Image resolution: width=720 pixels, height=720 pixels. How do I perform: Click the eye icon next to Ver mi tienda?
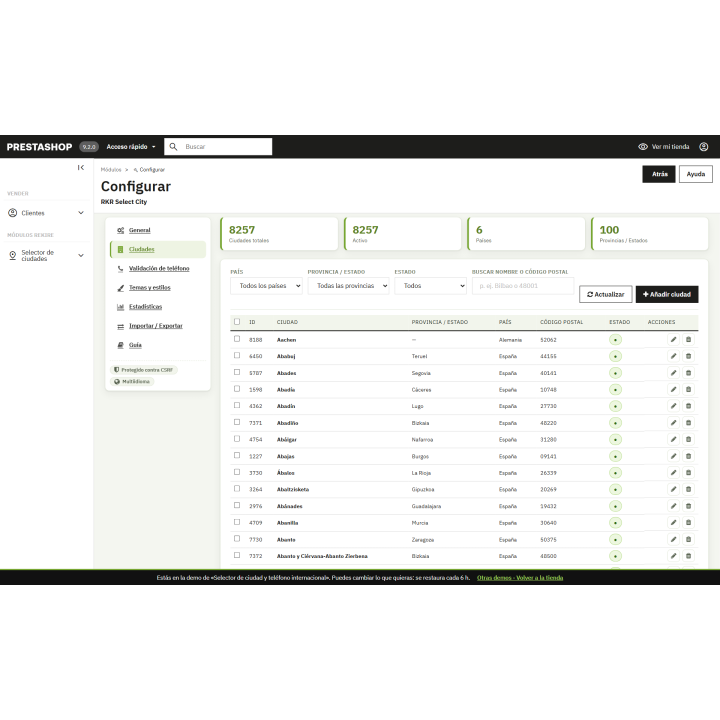point(643,146)
